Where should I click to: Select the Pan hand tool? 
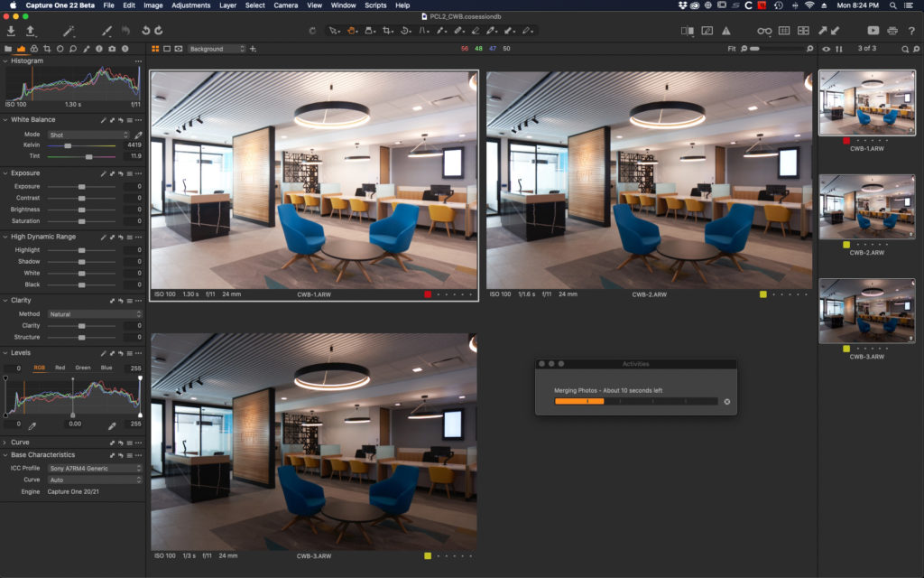[x=352, y=31]
